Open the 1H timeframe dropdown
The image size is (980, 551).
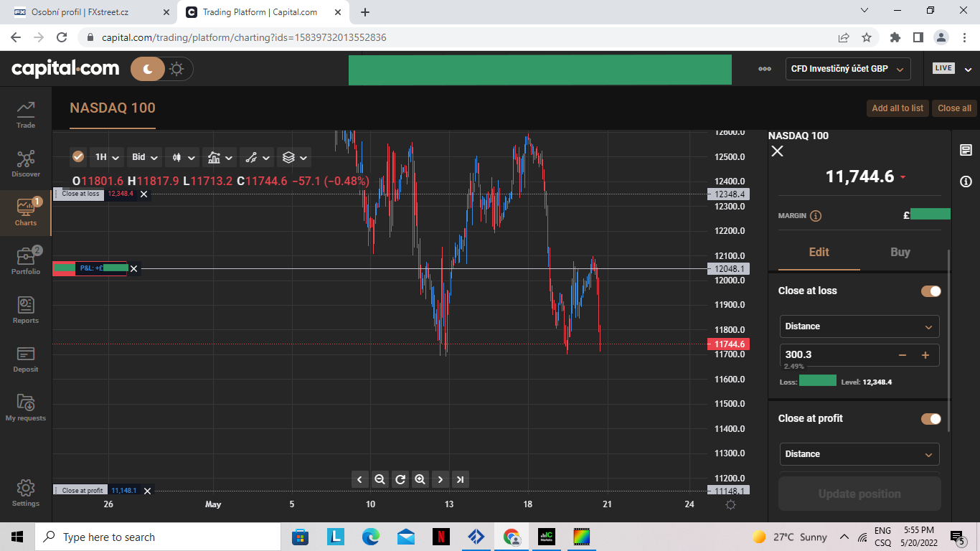[106, 157]
